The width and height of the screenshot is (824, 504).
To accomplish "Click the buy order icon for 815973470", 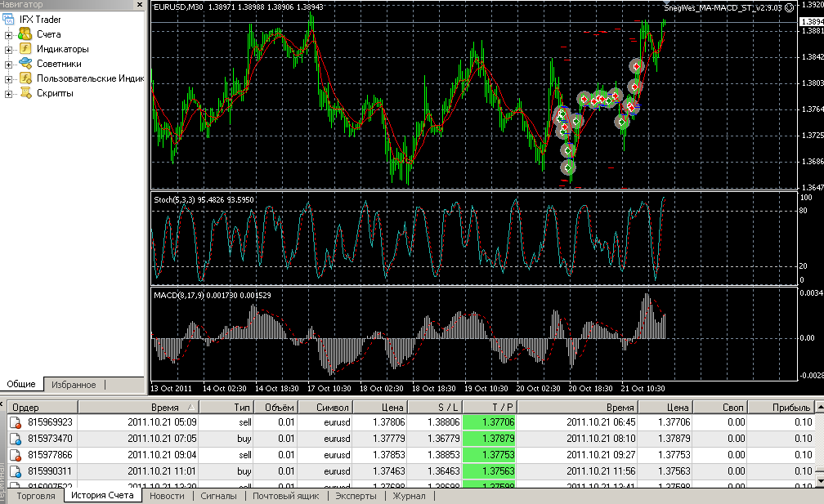I will (x=15, y=439).
